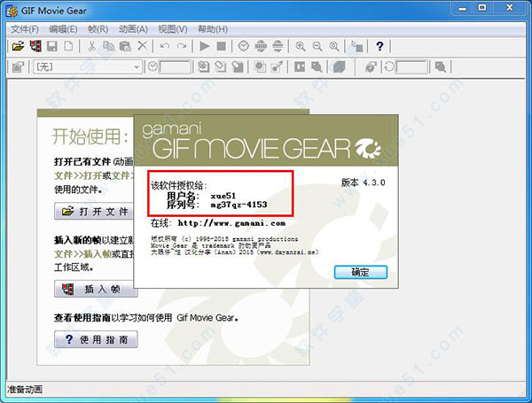This screenshot has height=403, width=532.
Task: Play the animation preview
Action: tap(205, 46)
